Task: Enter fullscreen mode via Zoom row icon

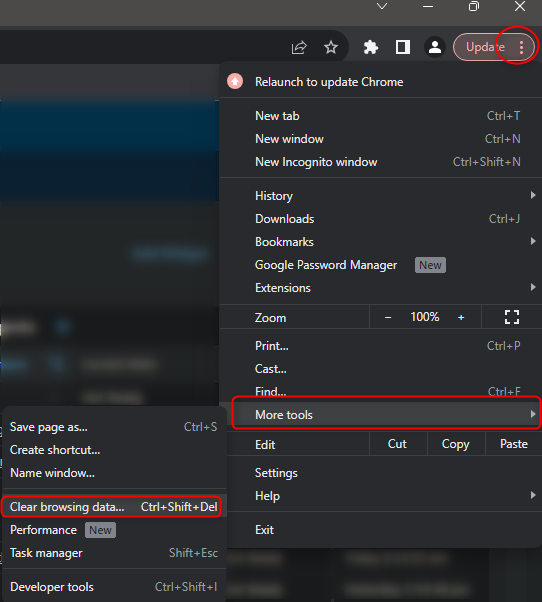Action: [x=512, y=317]
